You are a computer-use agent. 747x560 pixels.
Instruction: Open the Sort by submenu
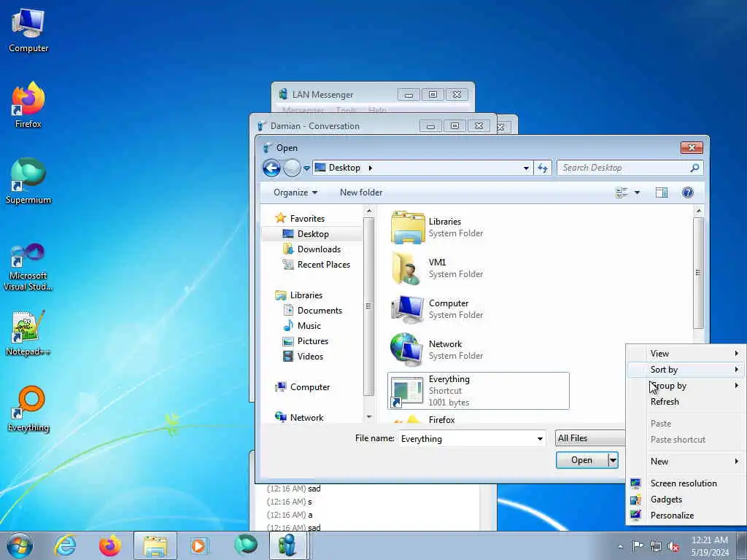(686, 370)
